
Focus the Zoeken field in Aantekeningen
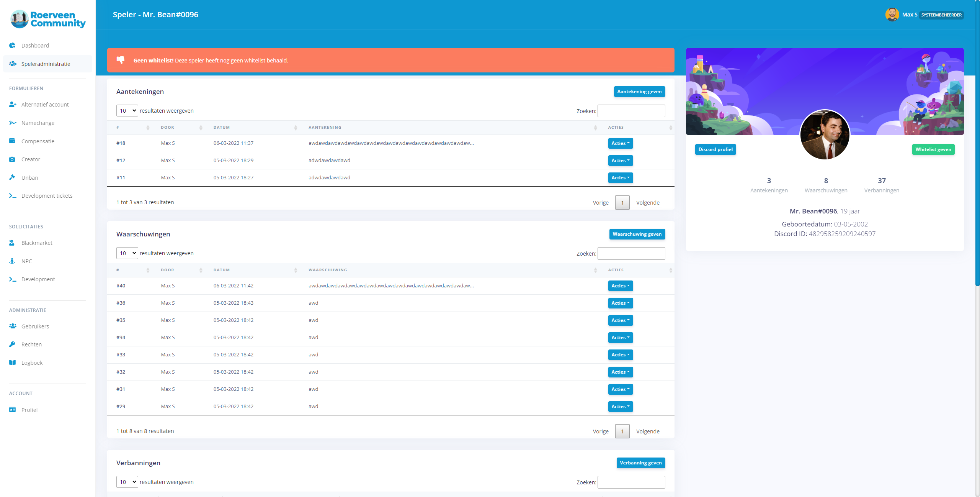pos(631,111)
